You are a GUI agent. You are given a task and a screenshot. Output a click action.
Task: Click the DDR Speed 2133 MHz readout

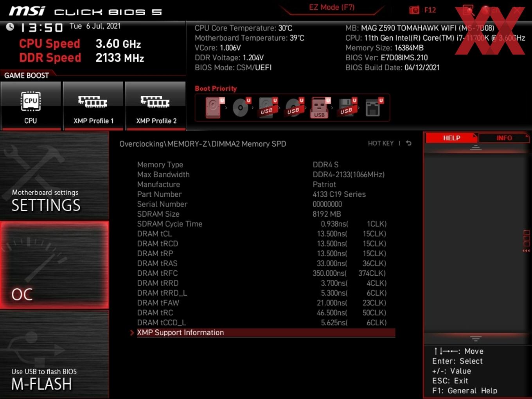point(81,58)
